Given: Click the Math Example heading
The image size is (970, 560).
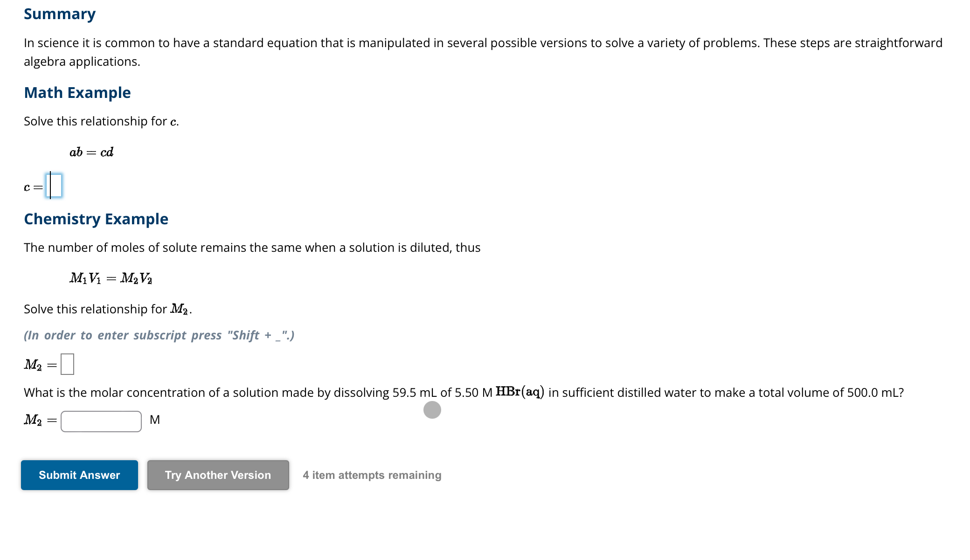Looking at the screenshot, I should point(77,92).
